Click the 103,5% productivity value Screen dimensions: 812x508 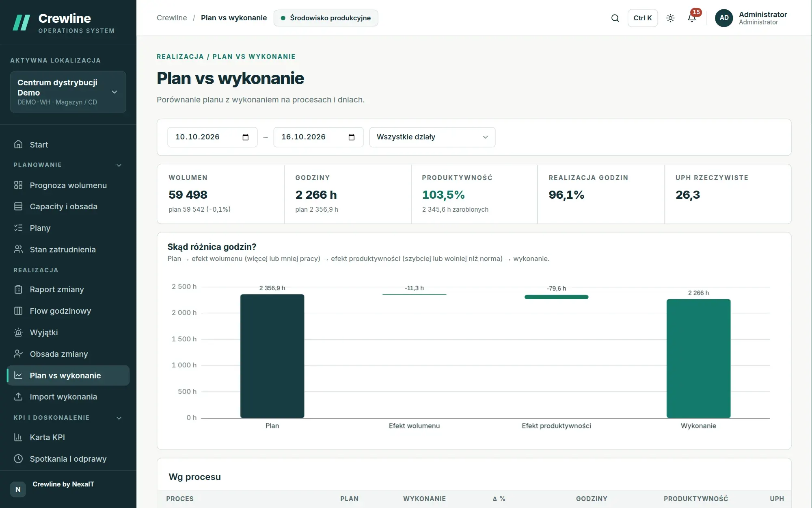[443, 195]
